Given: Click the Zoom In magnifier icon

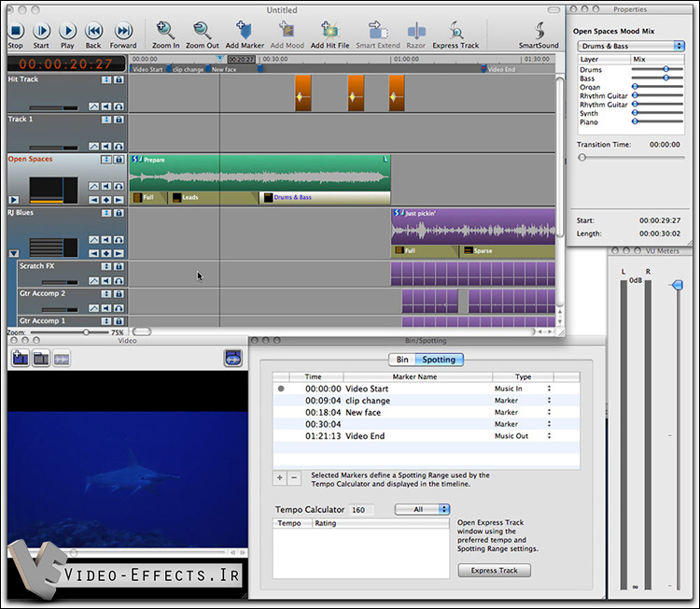Looking at the screenshot, I should click(165, 30).
